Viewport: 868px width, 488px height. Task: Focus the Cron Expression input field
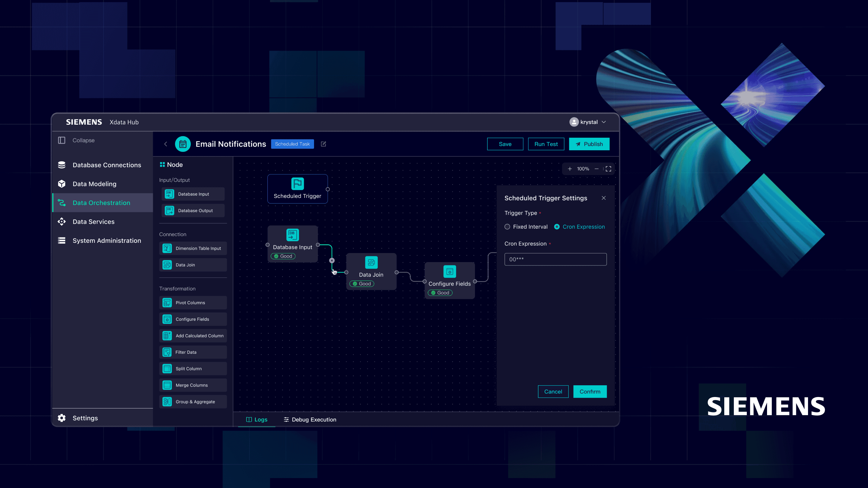click(x=555, y=259)
